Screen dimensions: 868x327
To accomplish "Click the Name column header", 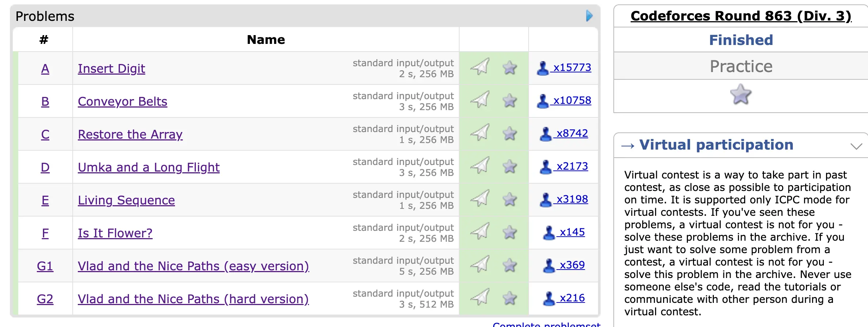I will tap(266, 40).
